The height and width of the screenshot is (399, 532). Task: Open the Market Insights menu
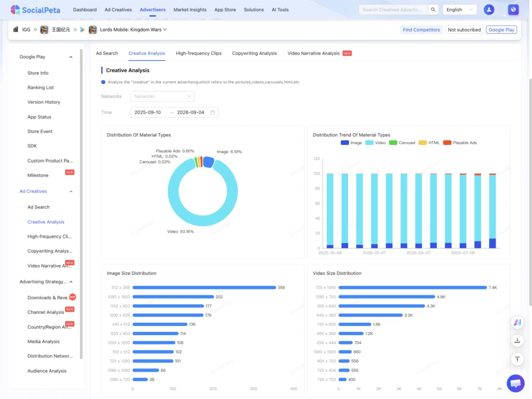coord(190,10)
